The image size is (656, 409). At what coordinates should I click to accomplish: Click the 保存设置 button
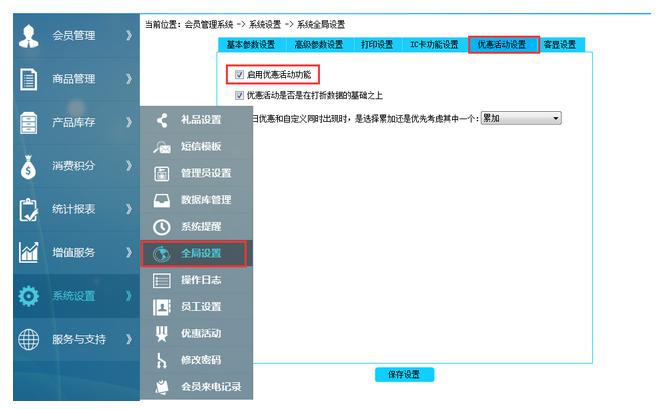coord(404,374)
